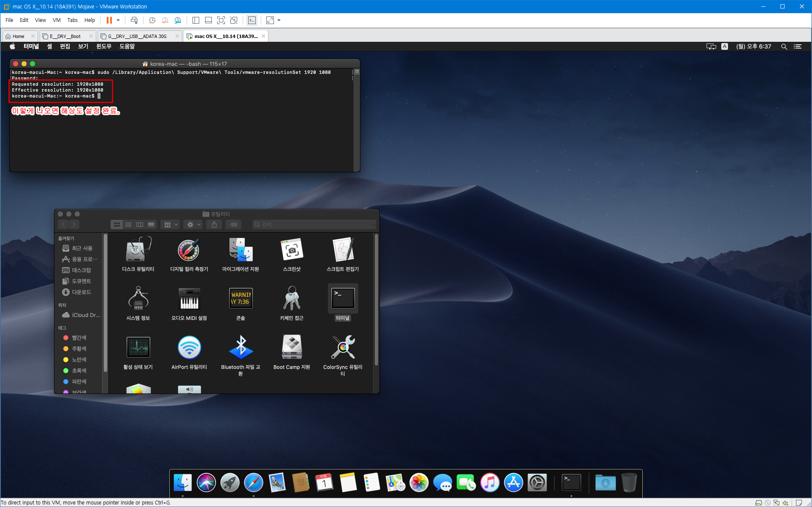The width and height of the screenshot is (812, 507).
Task: Open Activity Monitor (활성 상태 보기)
Action: pyautogui.click(x=138, y=347)
